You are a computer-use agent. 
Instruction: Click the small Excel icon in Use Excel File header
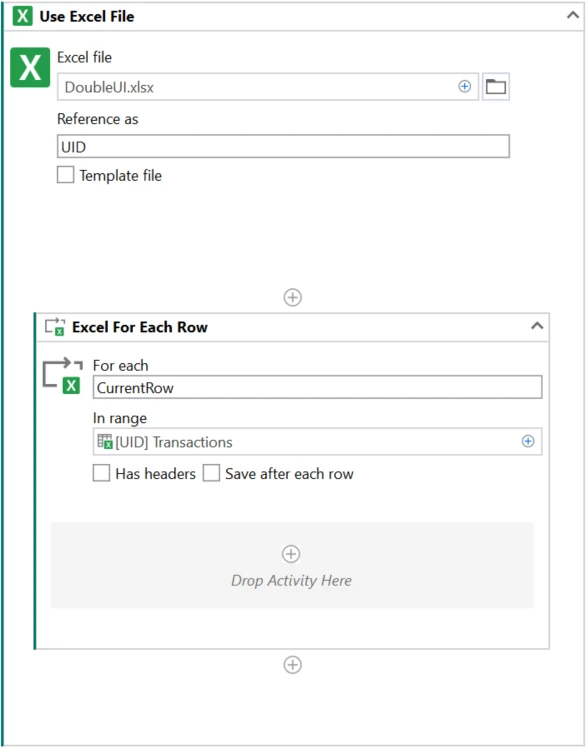(22, 16)
